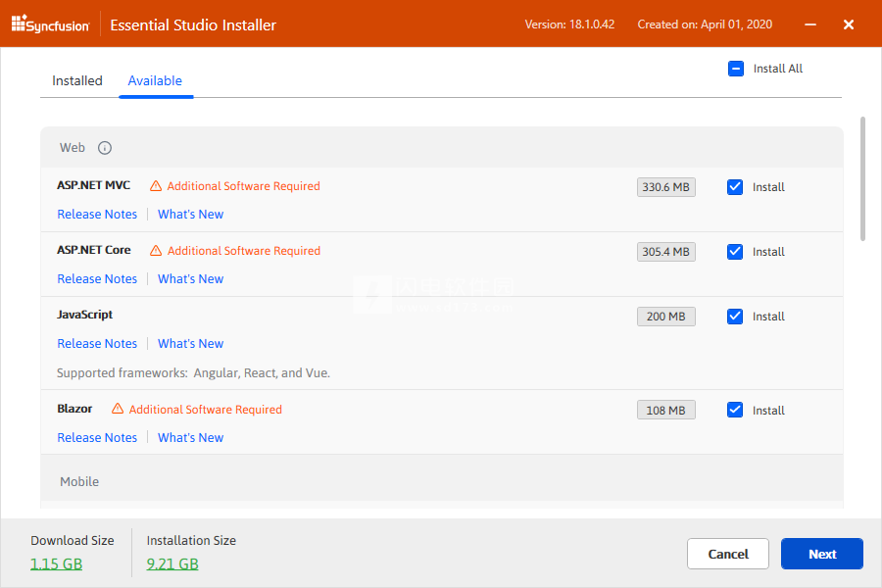
Task: Minimize the installer window
Action: pos(810,24)
